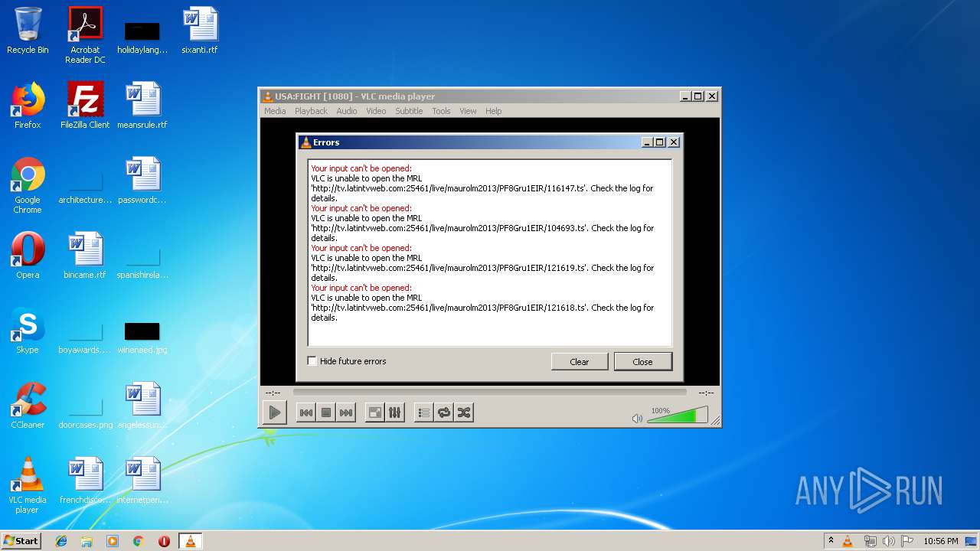Show extended settings in VLC
Viewport: 980px width, 551px height.
click(395, 412)
